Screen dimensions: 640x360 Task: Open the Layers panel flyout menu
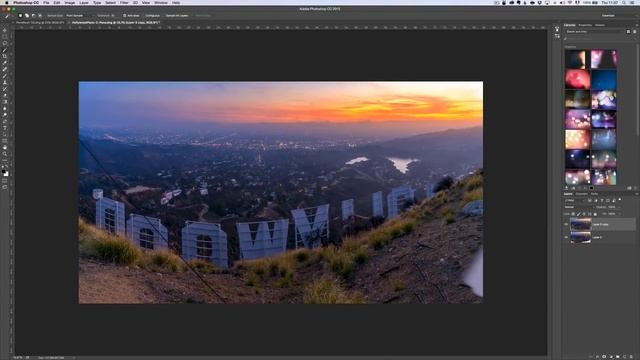[x=636, y=194]
